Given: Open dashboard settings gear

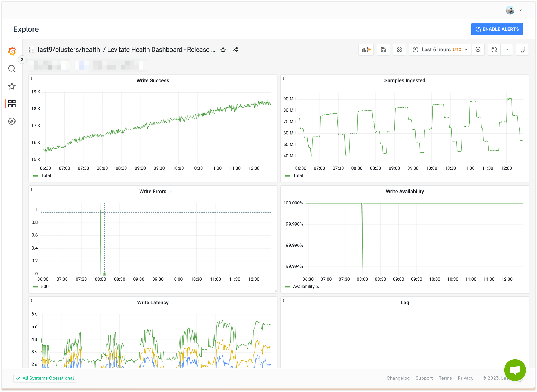Looking at the screenshot, I should click(399, 49).
